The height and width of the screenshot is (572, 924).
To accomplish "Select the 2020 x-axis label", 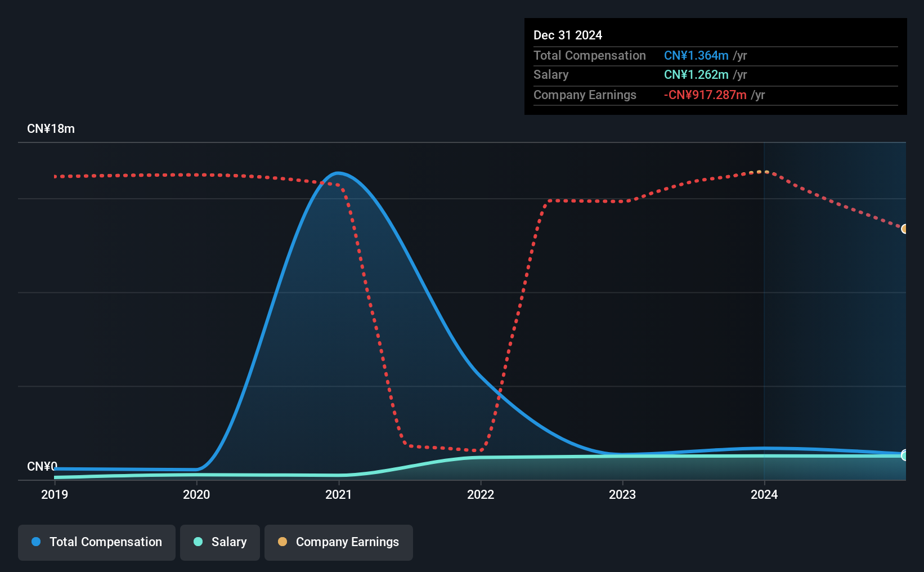I will [196, 494].
